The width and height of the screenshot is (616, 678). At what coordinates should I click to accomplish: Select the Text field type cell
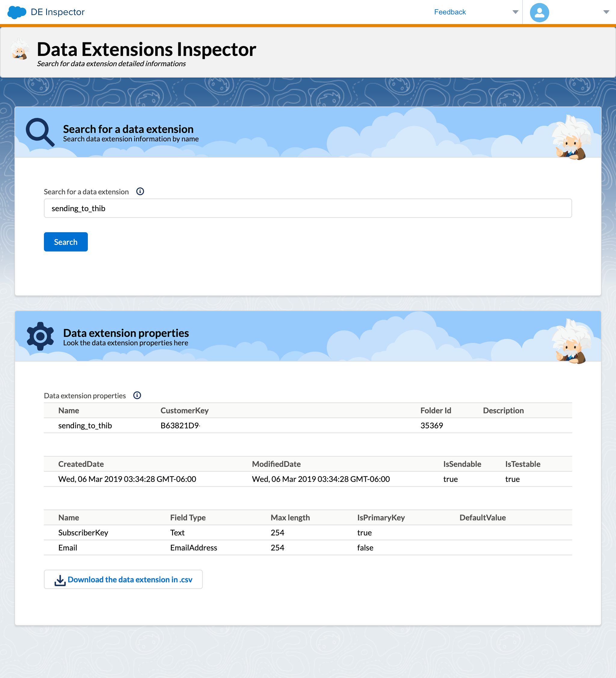click(177, 532)
